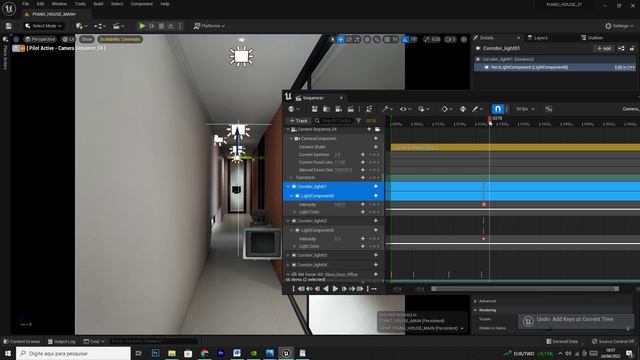Click the Sequencer play forward button
640x360 pixels.
(335, 289)
